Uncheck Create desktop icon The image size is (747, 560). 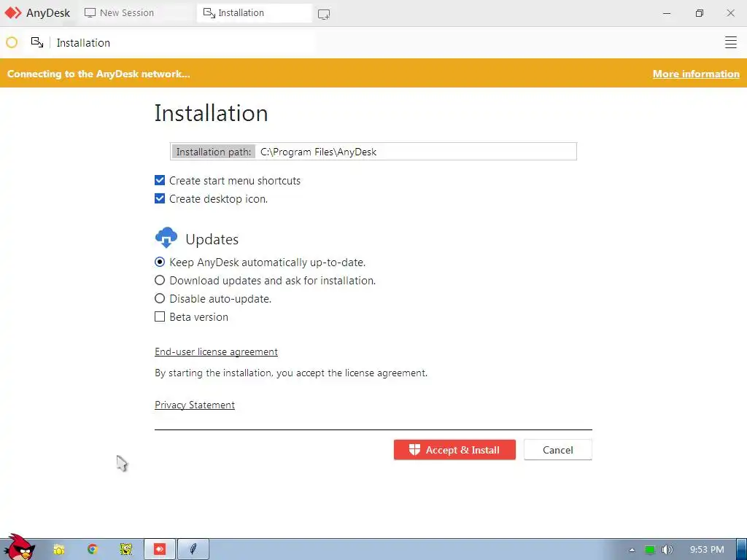pyautogui.click(x=160, y=198)
